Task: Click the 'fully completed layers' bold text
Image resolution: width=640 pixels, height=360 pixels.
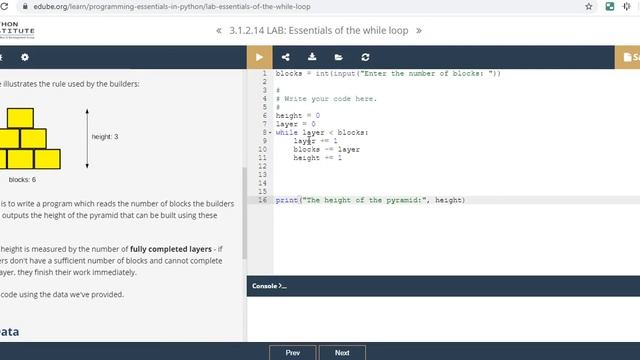Action: pos(171,249)
